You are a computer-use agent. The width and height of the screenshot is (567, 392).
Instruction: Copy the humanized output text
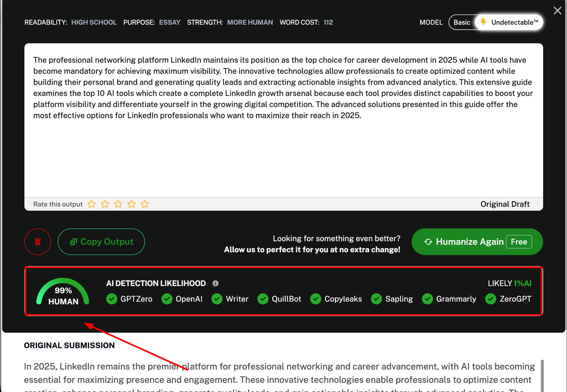coord(101,242)
